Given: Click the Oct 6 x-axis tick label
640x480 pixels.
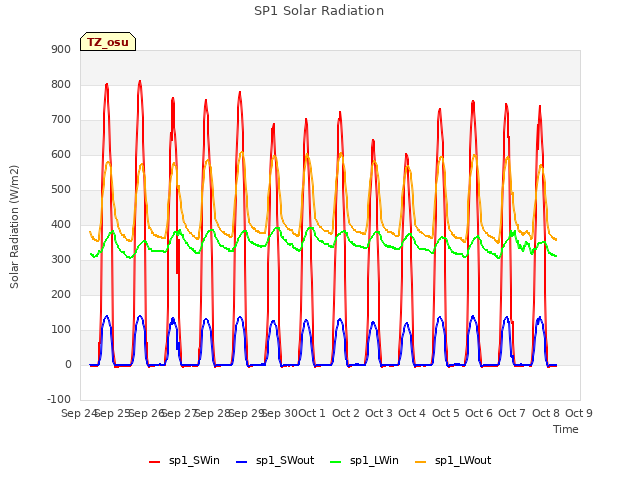Looking at the screenshot, I should 479,413.
